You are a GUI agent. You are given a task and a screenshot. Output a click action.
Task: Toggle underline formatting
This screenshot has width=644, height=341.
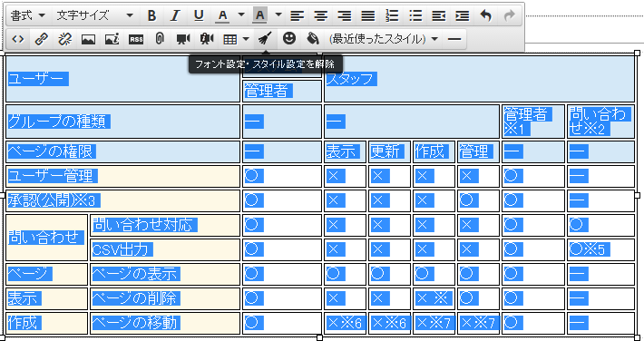tap(199, 15)
